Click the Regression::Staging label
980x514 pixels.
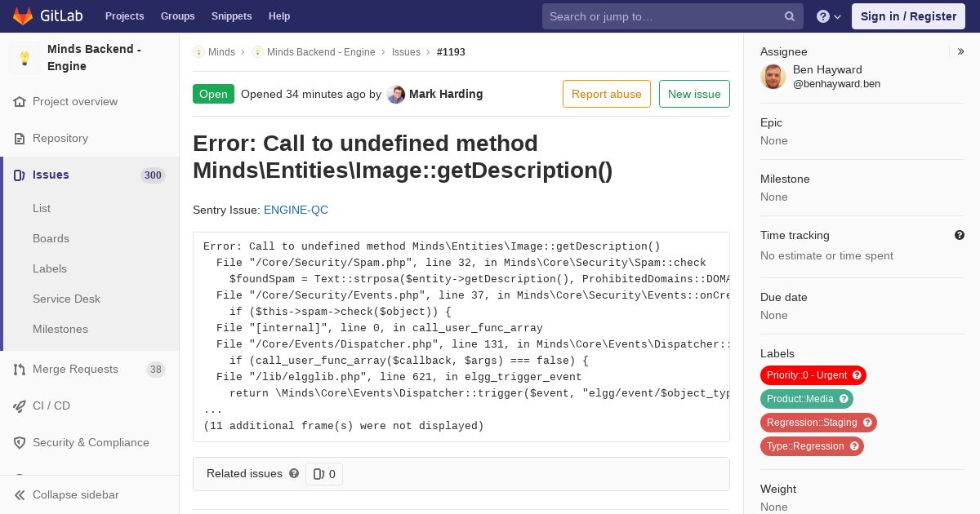(818, 423)
